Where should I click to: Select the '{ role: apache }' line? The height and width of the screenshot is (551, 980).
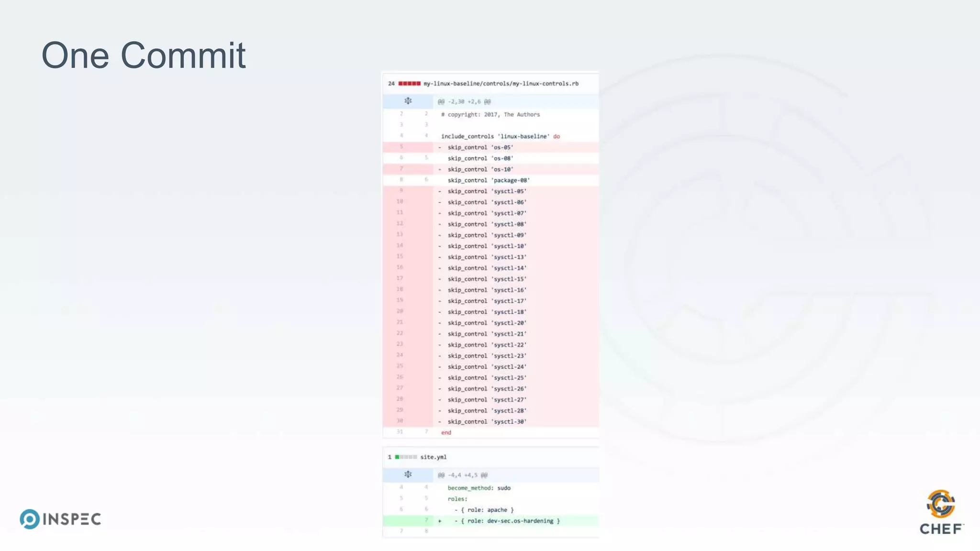point(490,510)
